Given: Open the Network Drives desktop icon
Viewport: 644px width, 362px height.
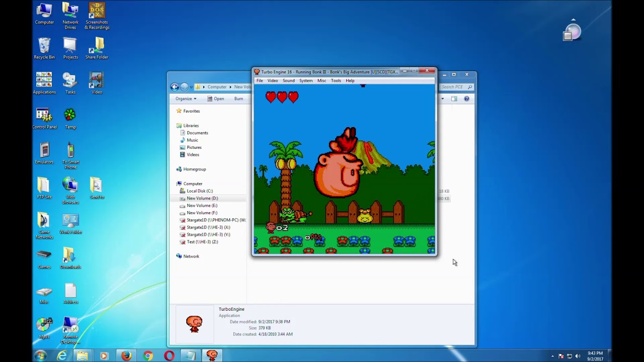Looking at the screenshot, I should pos(70,16).
